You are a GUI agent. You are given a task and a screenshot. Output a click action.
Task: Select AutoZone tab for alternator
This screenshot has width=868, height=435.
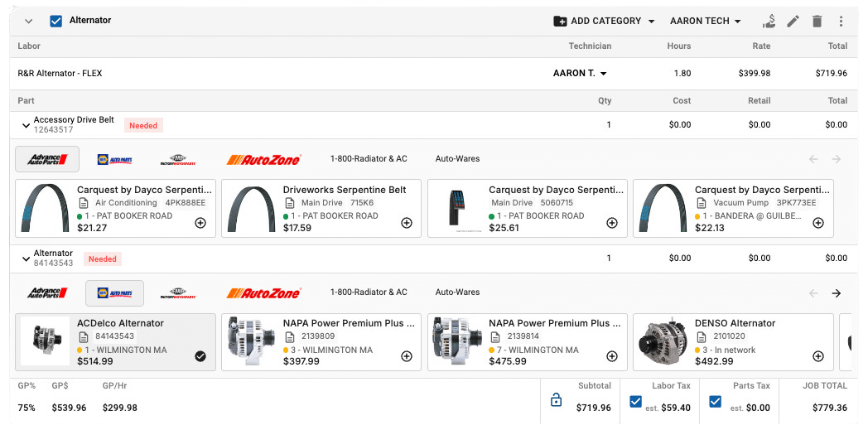pos(263,293)
